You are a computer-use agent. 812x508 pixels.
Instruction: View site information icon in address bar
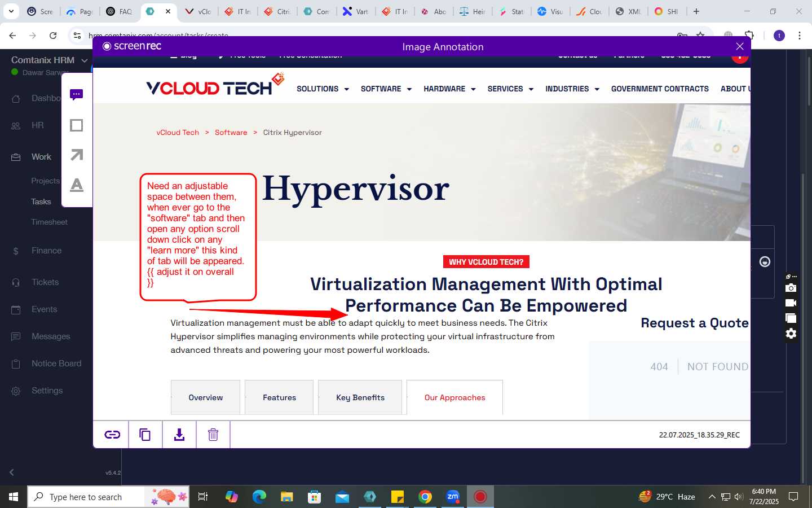tap(77, 36)
